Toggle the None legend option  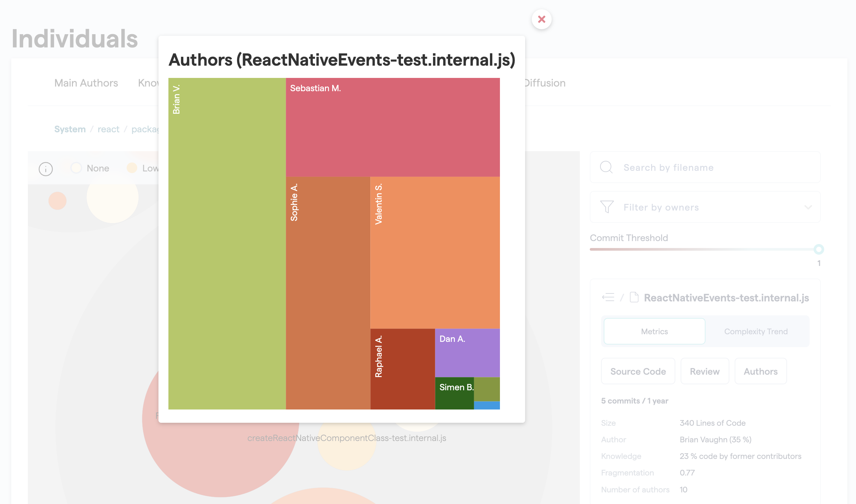click(x=89, y=168)
